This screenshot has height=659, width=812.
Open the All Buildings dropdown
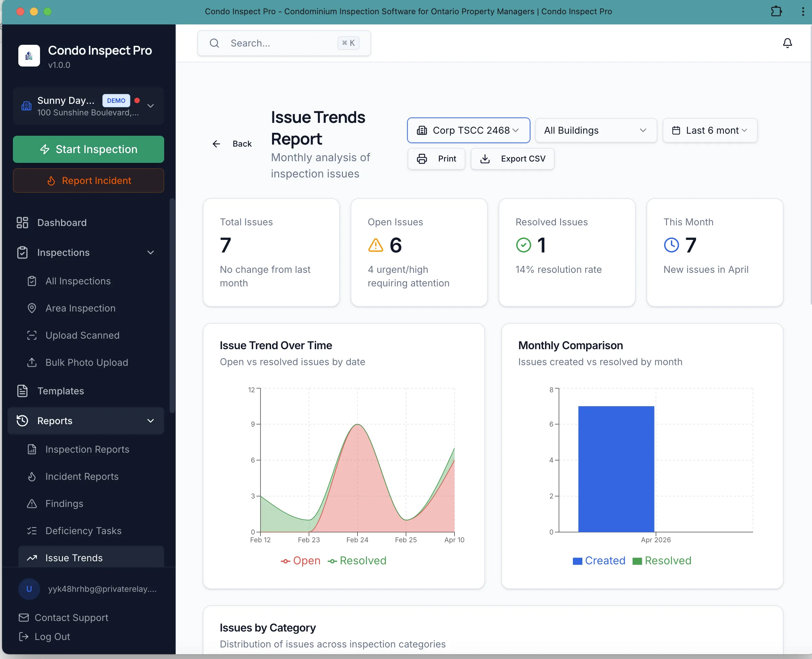pos(596,130)
